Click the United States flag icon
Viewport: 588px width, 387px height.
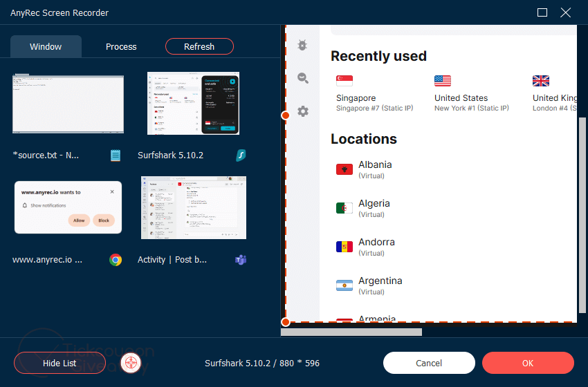(x=443, y=81)
